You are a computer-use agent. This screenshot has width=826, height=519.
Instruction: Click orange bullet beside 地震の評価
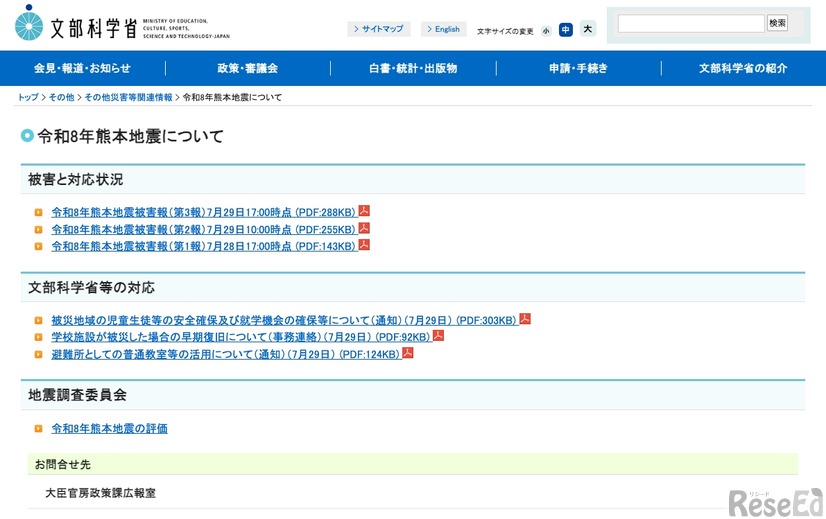tap(38, 428)
